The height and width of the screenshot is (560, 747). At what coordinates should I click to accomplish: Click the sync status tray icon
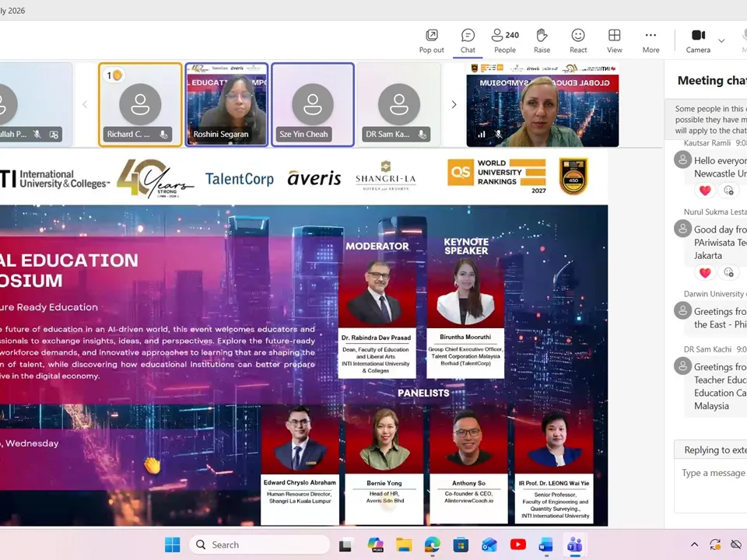click(715, 544)
